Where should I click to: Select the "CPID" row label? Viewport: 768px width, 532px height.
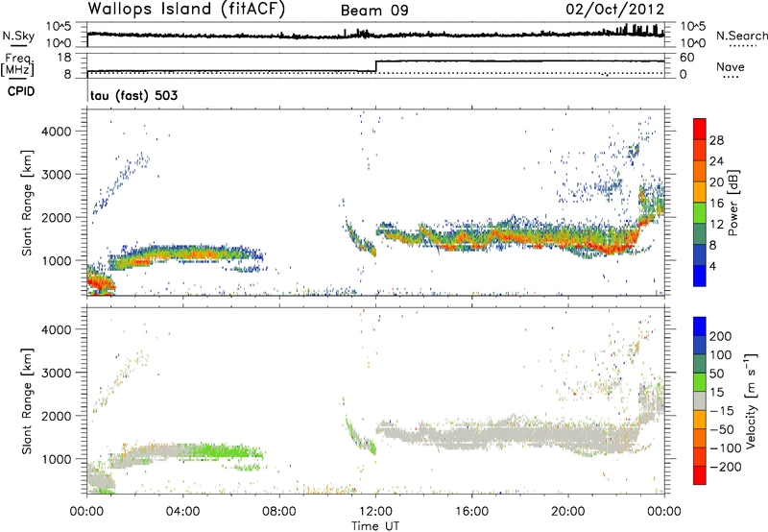point(21,91)
